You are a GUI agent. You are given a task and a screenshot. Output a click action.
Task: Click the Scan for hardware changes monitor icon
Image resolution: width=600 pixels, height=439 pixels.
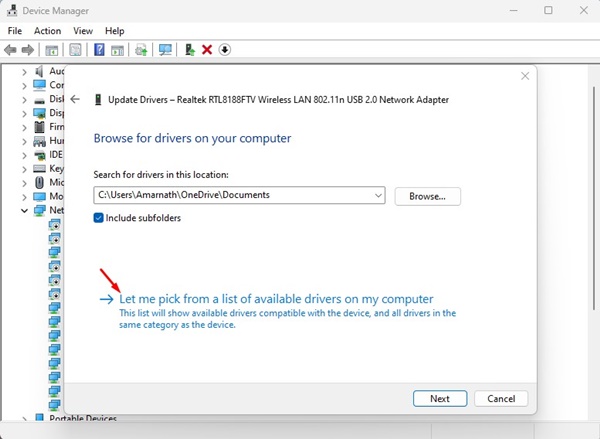click(165, 50)
